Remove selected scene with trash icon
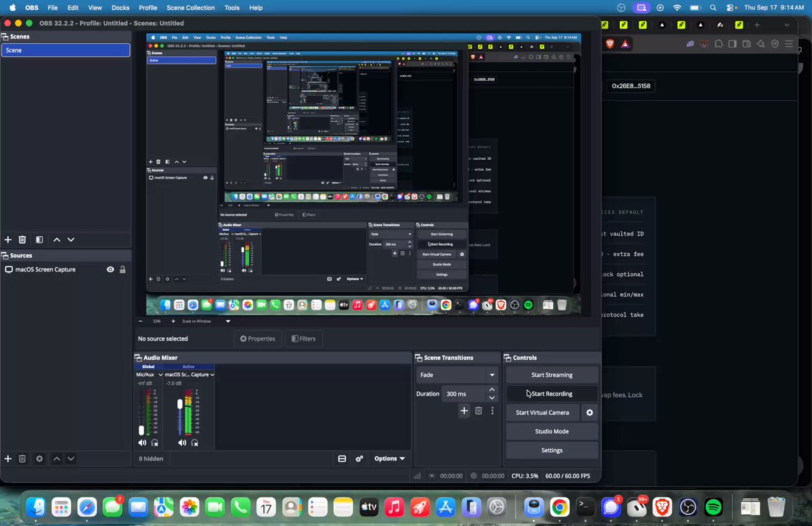The width and height of the screenshot is (812, 526). tap(22, 240)
